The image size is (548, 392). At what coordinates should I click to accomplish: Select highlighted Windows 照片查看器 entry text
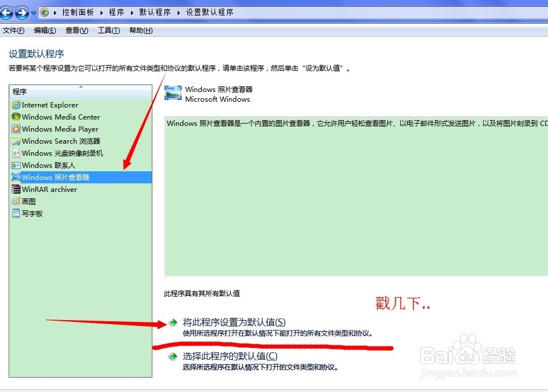coord(55,178)
